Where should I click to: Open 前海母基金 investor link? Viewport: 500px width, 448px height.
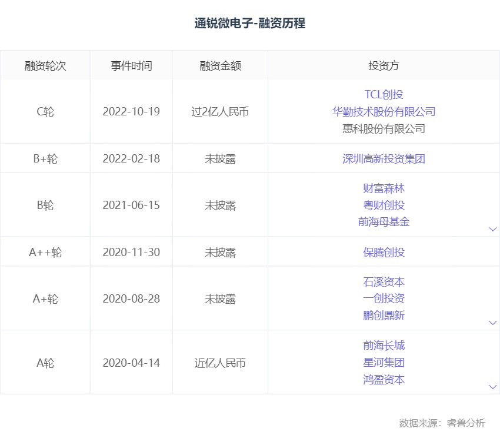click(x=384, y=222)
